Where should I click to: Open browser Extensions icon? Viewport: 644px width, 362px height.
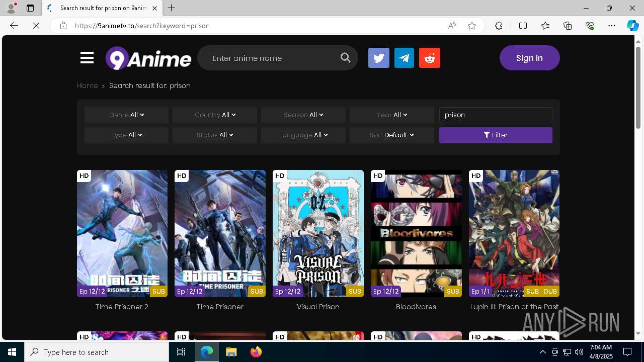pos(499,26)
